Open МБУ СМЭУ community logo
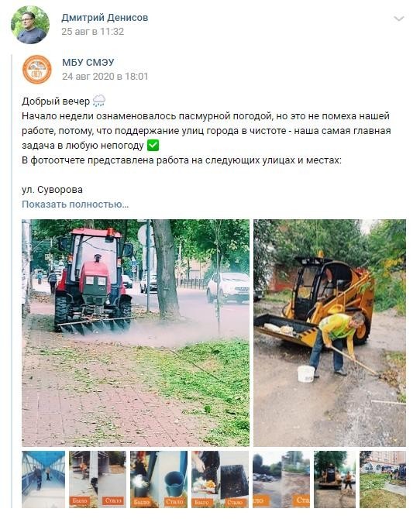420x519 pixels. [36, 70]
